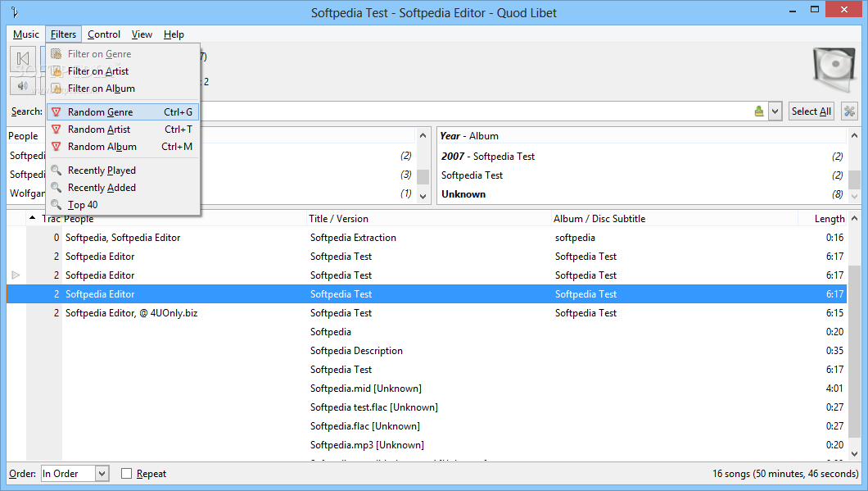This screenshot has height=491, width=868.
Task: Click the sort ascending arrow in track header
Action: [x=32, y=218]
